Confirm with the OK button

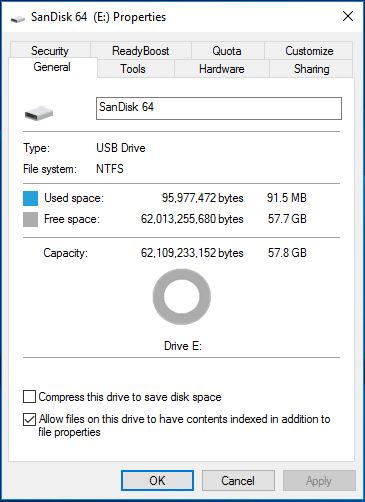[157, 480]
